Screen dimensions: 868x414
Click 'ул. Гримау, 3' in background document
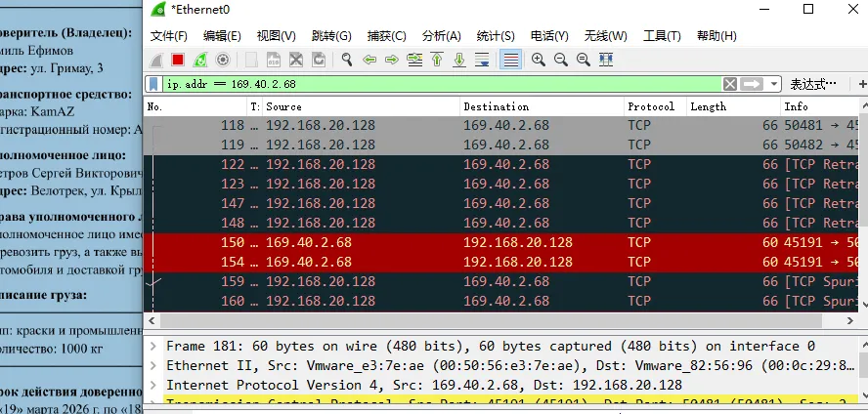[x=65, y=68]
